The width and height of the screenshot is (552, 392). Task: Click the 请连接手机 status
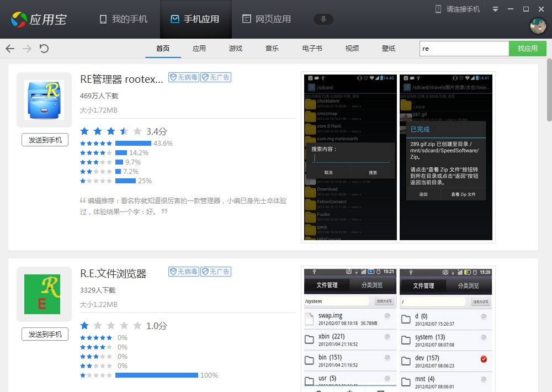(x=458, y=9)
